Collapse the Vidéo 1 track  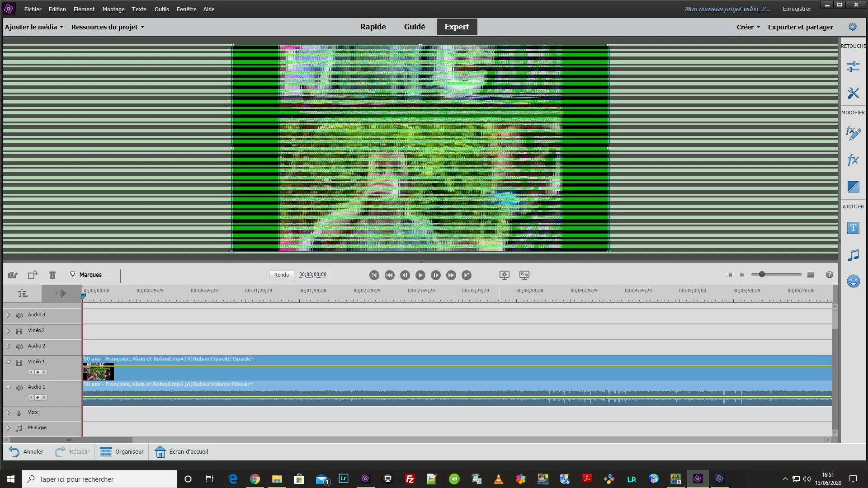[x=8, y=362]
